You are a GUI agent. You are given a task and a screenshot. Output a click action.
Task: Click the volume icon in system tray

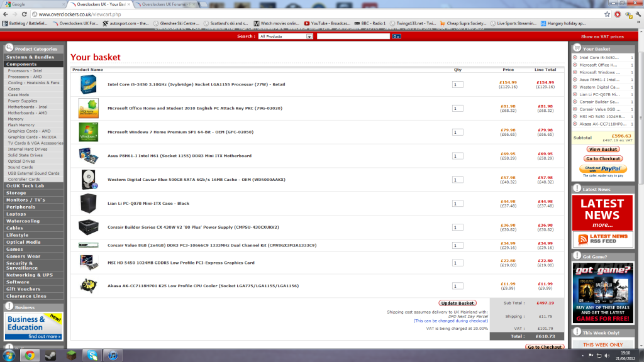pos(607,356)
